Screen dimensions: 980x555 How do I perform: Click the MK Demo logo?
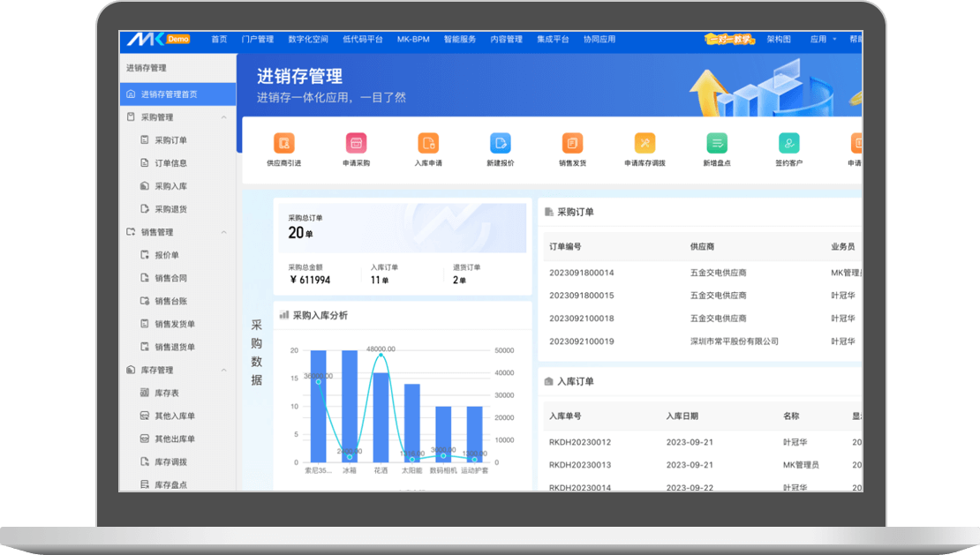[x=158, y=40]
